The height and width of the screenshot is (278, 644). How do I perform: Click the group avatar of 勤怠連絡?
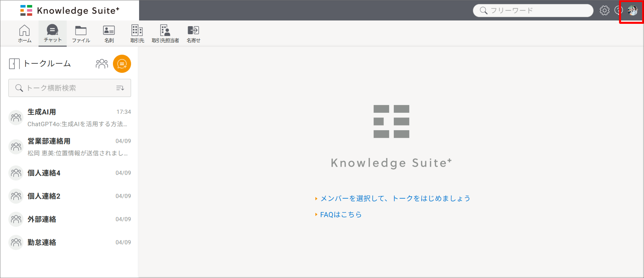coord(16,242)
